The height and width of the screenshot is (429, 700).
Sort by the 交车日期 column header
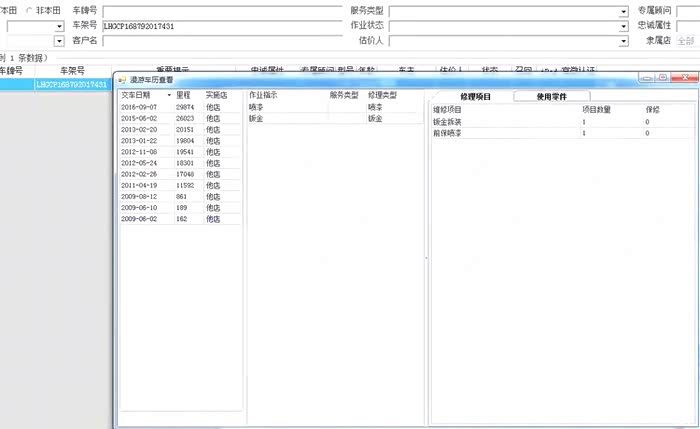[x=136, y=95]
